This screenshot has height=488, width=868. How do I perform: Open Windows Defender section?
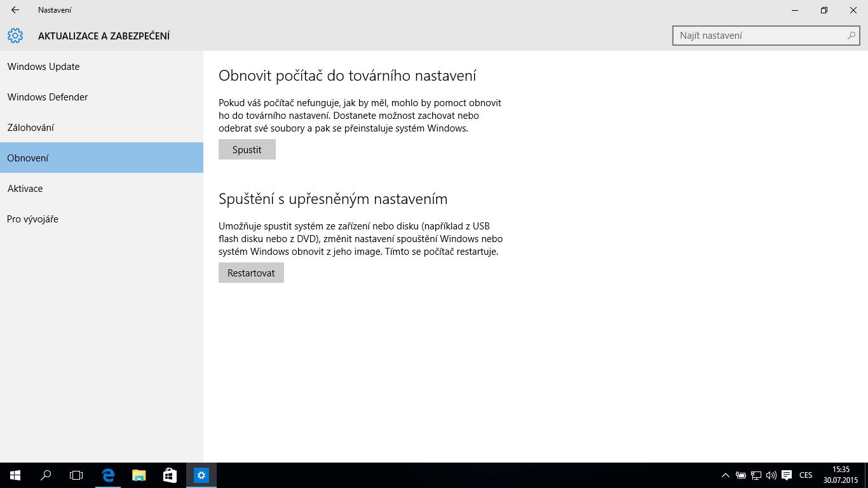tap(102, 97)
